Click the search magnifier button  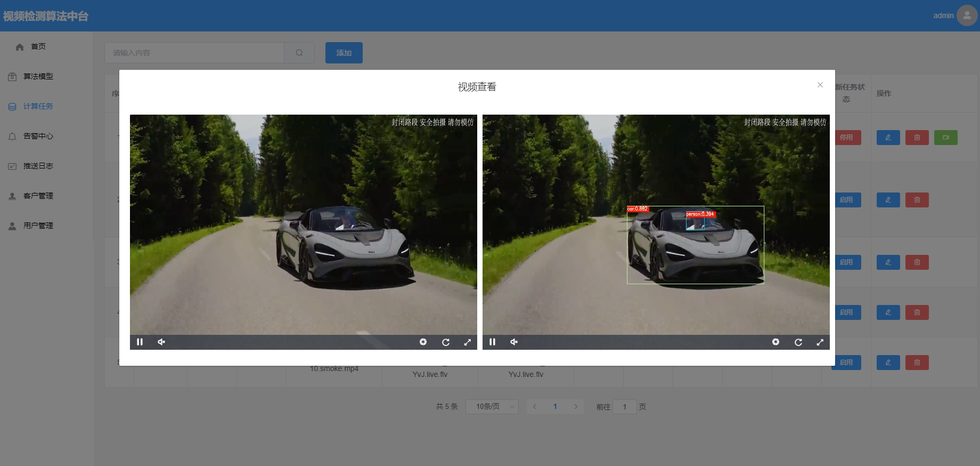(x=299, y=53)
